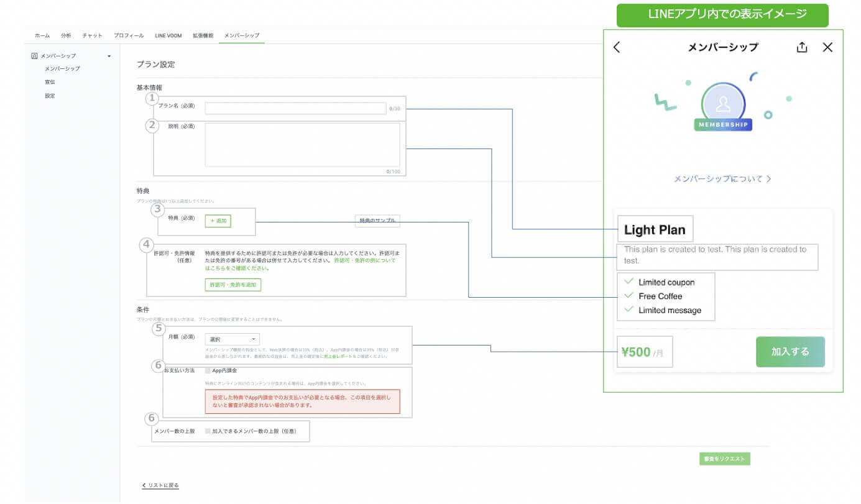
Task: Click the membership icon in the left sidebar
Action: 35,56
